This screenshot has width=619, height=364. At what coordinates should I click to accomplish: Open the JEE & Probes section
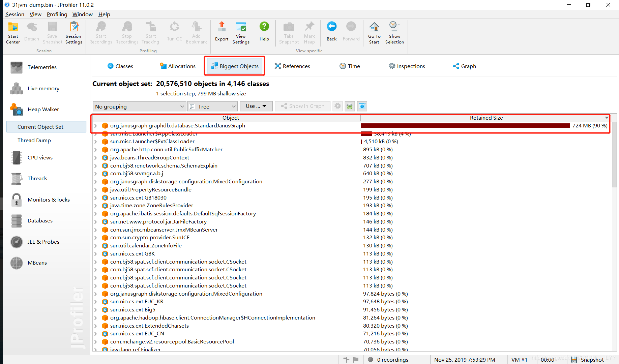[x=43, y=242]
